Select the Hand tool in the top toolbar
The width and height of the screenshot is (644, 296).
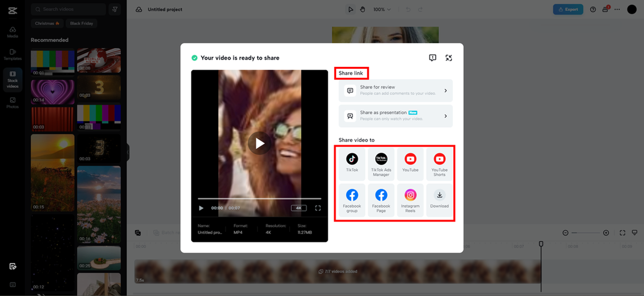point(363,9)
